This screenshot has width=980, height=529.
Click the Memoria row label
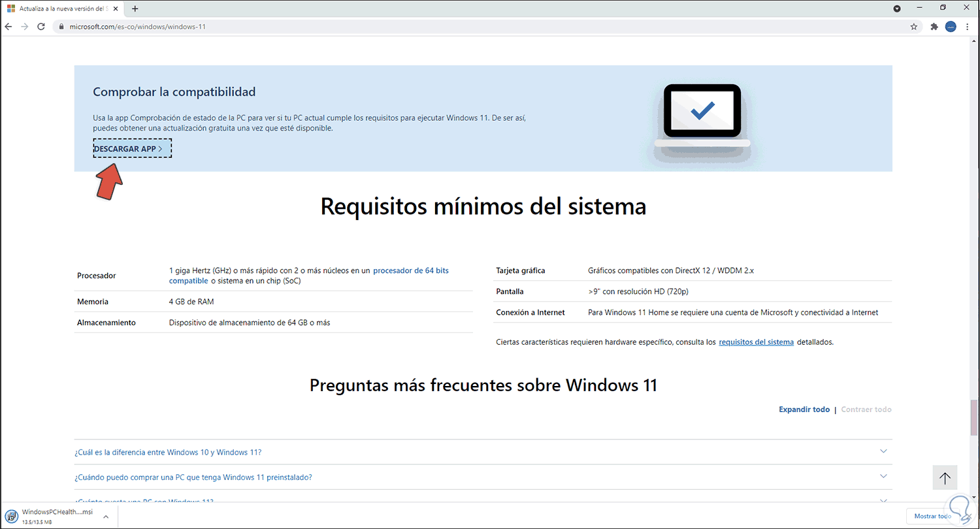click(x=93, y=302)
